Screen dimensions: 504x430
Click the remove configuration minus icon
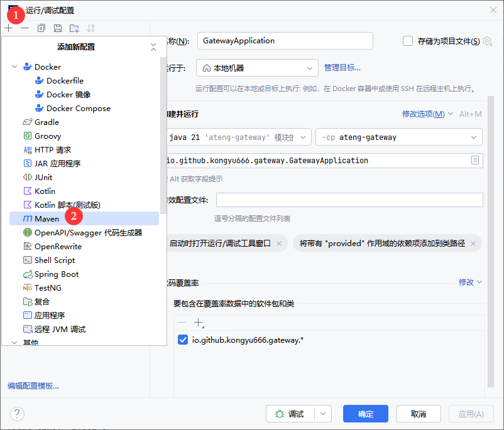click(x=25, y=28)
